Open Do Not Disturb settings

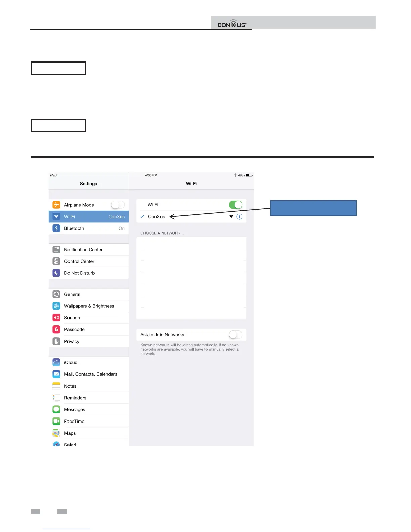point(89,273)
